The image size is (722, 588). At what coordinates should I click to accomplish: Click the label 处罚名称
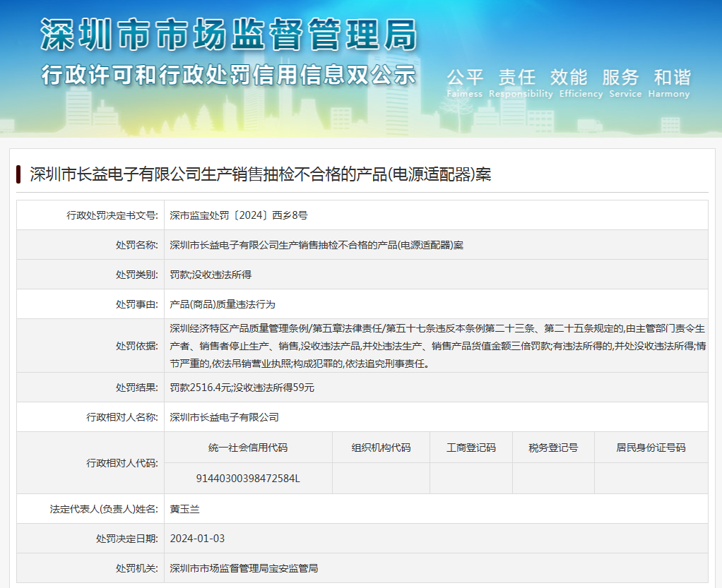point(137,245)
